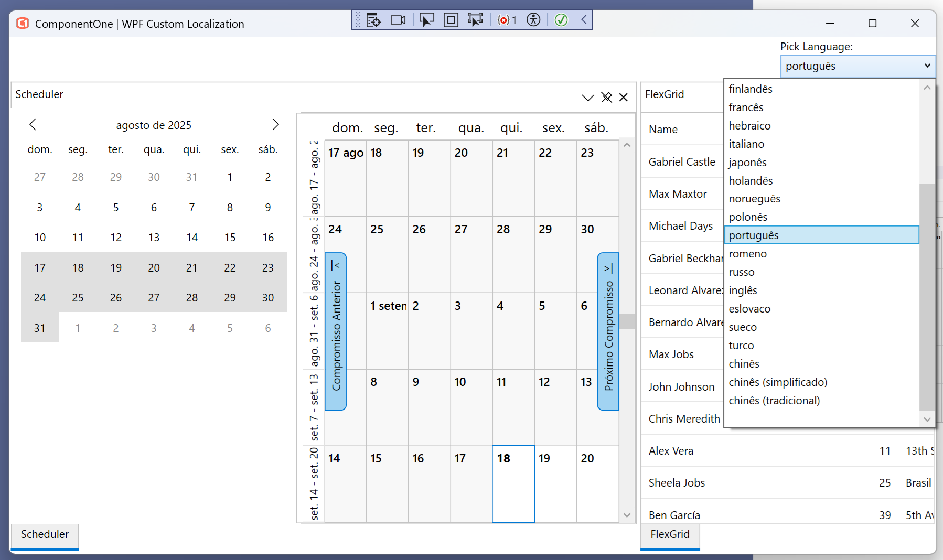Select chinês (simplificado) option
This screenshot has width=943, height=560.
821,382
